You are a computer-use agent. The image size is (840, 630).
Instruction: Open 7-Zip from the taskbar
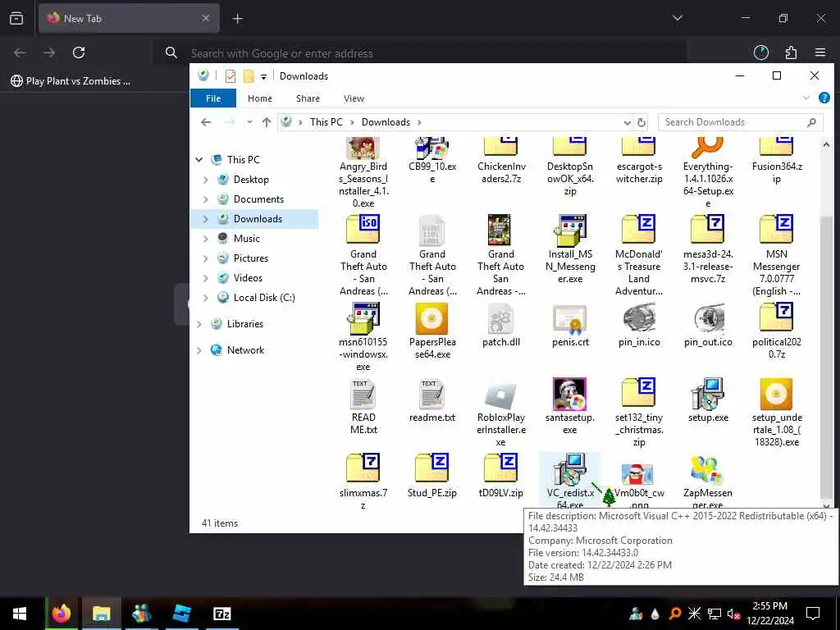[x=221, y=614]
